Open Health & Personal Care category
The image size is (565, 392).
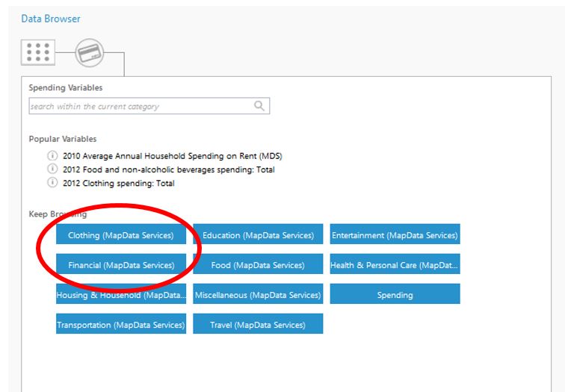[395, 264]
